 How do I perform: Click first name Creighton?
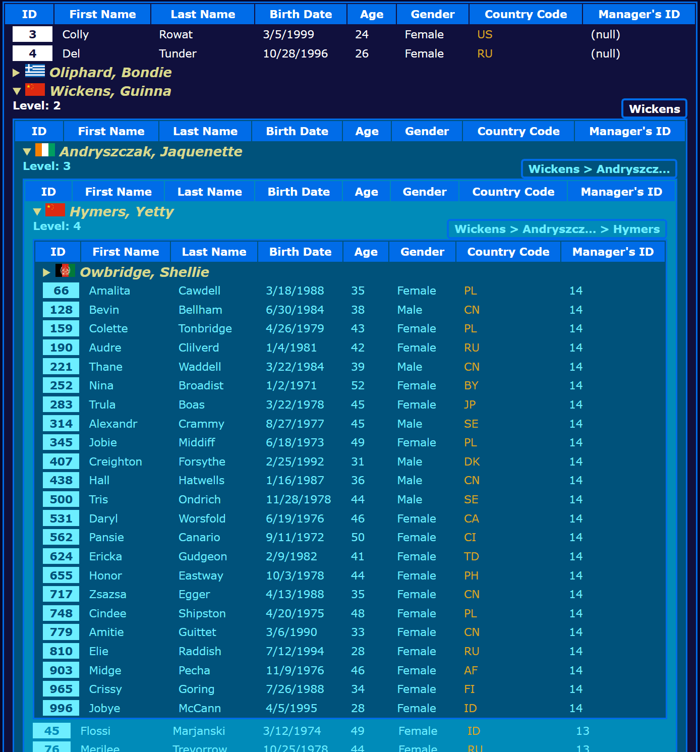coord(115,461)
